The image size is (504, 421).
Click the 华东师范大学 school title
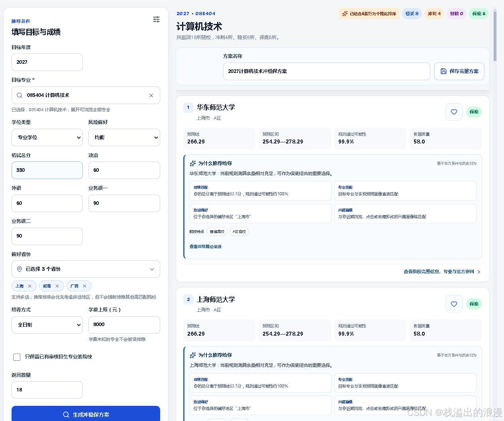(x=216, y=107)
